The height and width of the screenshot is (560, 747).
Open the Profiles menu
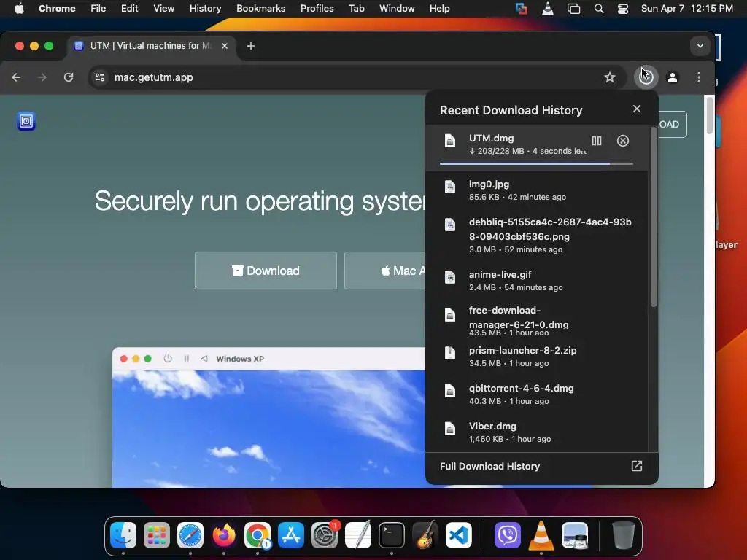[317, 8]
